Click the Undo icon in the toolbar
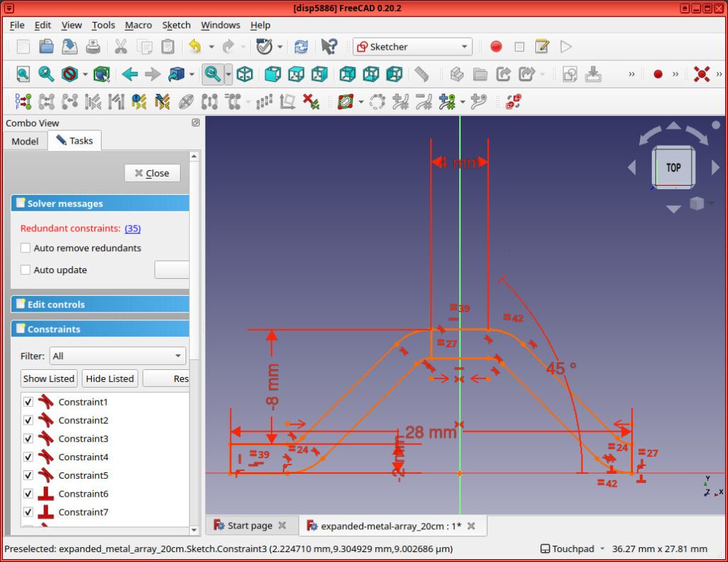The height and width of the screenshot is (562, 728). pos(193,47)
